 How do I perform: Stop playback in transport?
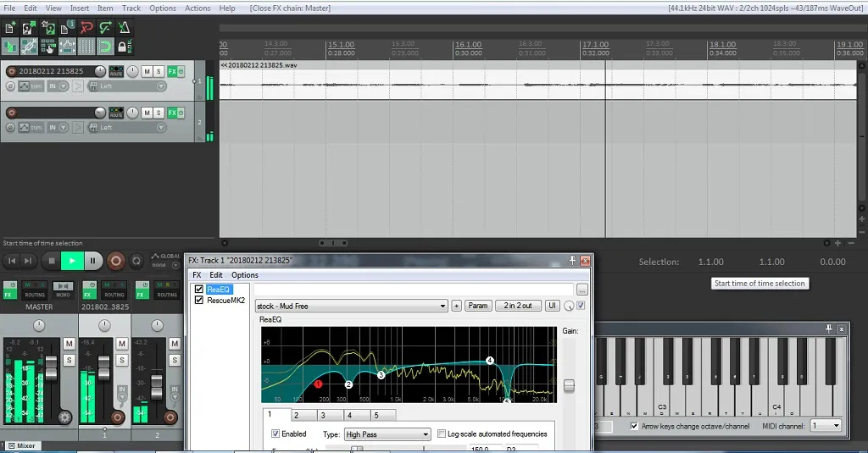pyautogui.click(x=52, y=261)
